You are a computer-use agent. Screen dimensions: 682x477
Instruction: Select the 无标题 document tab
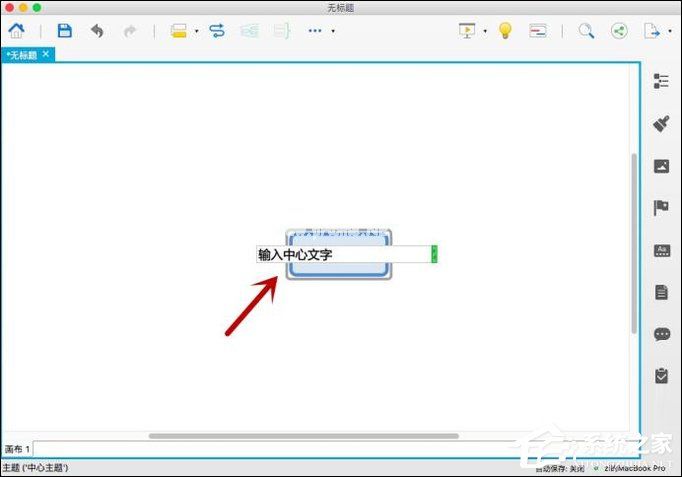[x=22, y=54]
